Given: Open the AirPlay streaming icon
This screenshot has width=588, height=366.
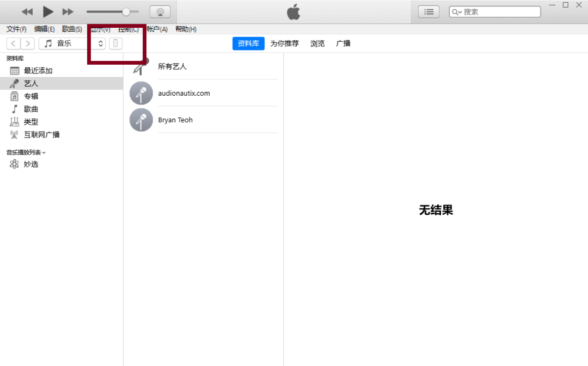Looking at the screenshot, I should click(160, 11).
